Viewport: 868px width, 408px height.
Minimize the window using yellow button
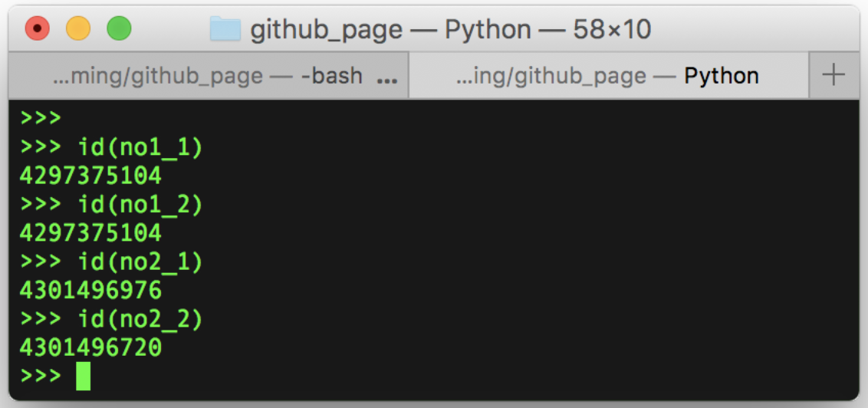[78, 29]
